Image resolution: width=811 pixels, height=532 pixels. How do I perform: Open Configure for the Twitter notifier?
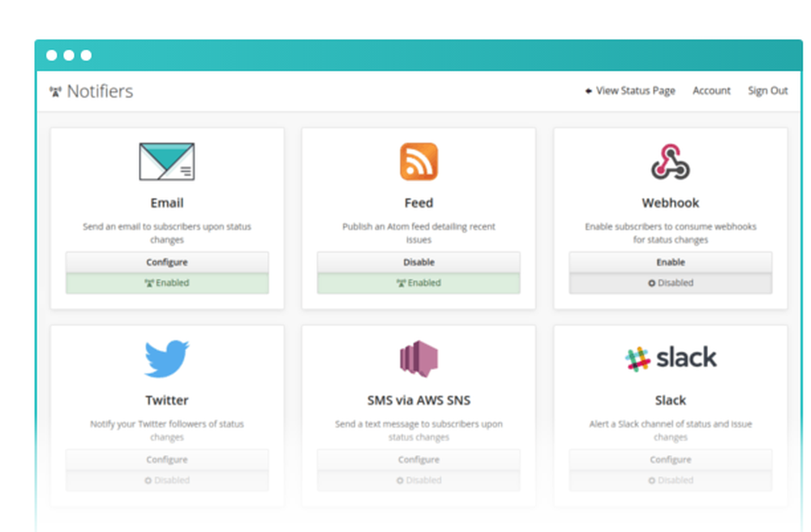(167, 460)
